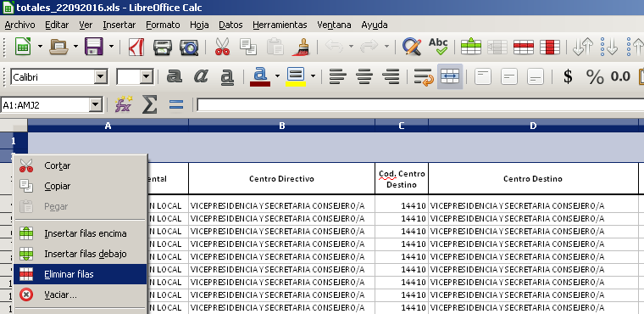Screen dimensions: 644x314
Task: Apply currency format
Action: (x=568, y=76)
